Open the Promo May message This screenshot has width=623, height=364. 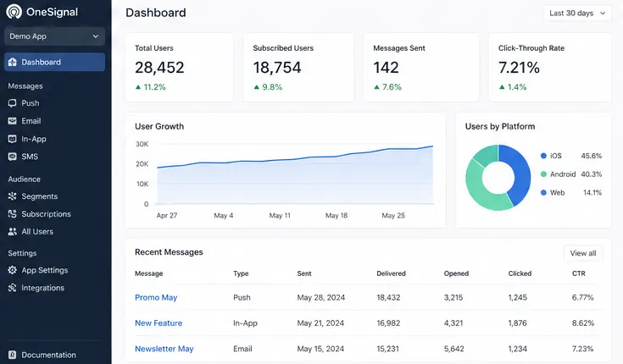coord(156,297)
